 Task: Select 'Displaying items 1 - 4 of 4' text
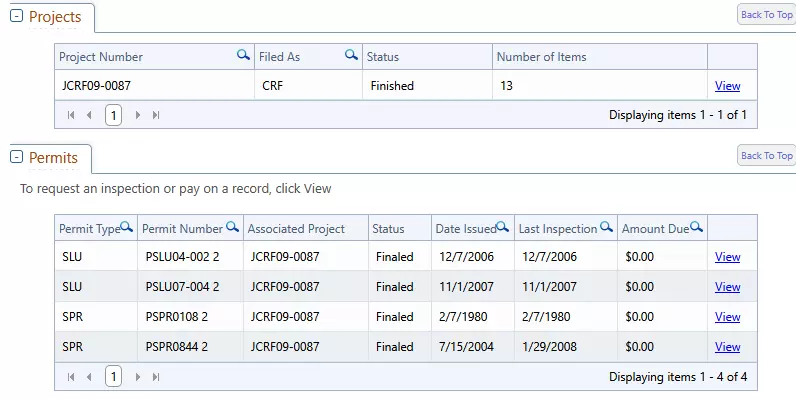[678, 377]
